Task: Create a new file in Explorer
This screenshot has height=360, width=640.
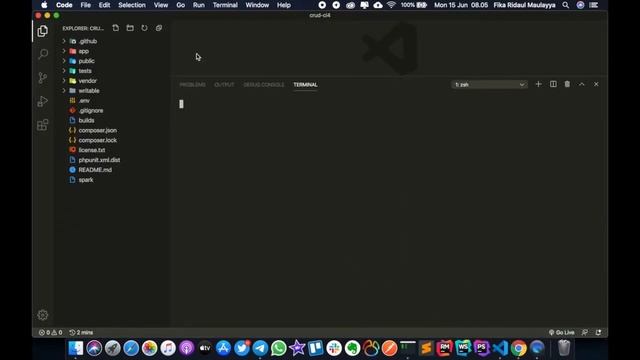Action: (x=116, y=28)
